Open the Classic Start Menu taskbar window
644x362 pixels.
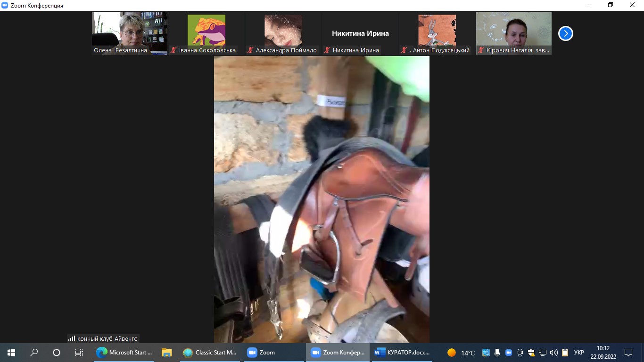pyautogui.click(x=210, y=353)
